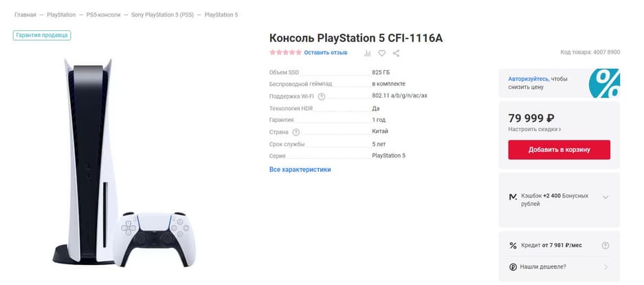Open Wi-Fi support help tooltip icon
This screenshot has width=644, height=285.
click(322, 96)
